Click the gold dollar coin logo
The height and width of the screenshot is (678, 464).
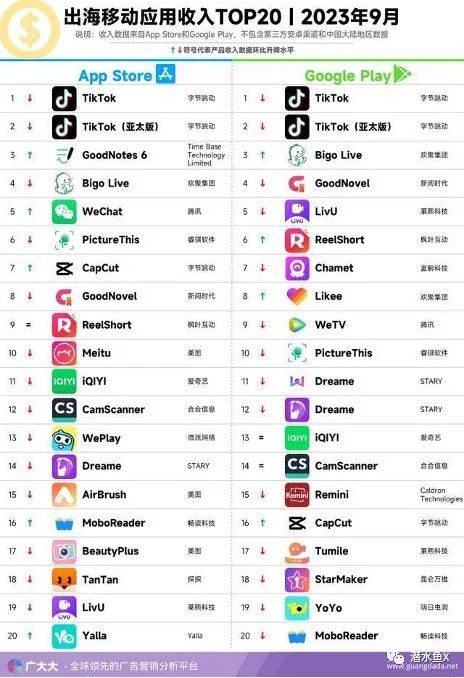pos(29,29)
